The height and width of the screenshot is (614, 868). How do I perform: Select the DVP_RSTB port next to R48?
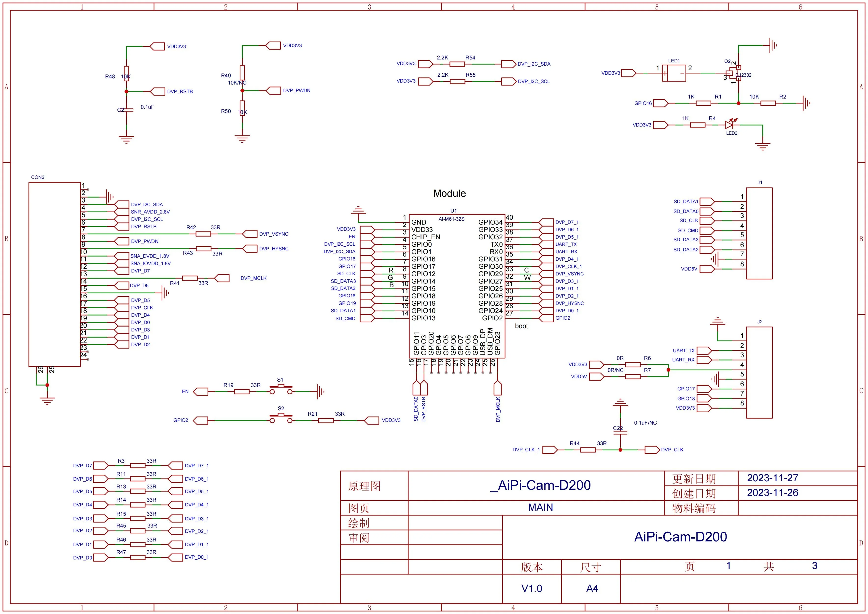157,91
